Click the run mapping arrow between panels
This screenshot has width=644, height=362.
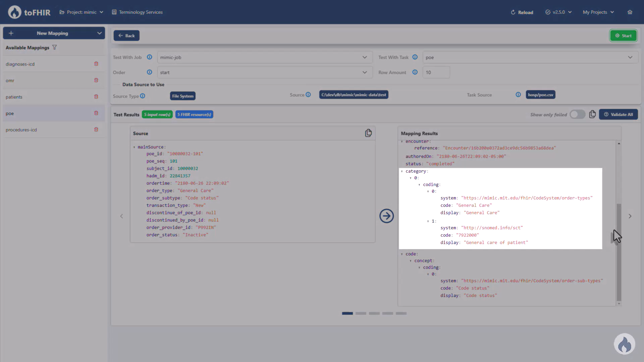pyautogui.click(x=386, y=216)
